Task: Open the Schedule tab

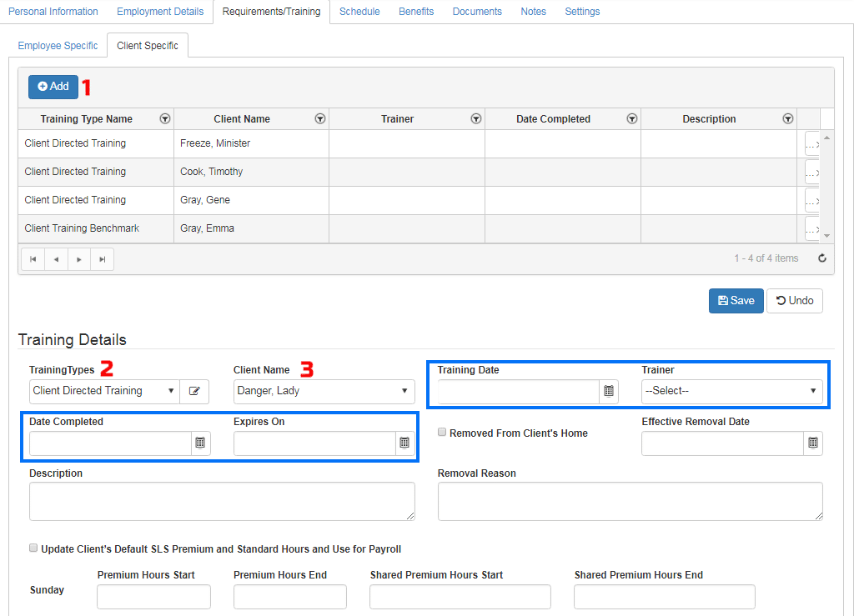Action: 359,12
